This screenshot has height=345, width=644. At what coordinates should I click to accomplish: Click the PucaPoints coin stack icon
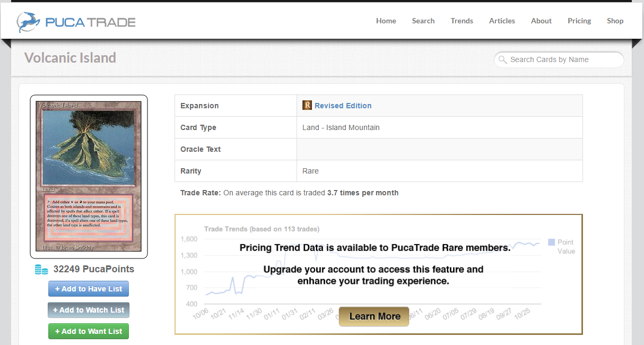41,270
